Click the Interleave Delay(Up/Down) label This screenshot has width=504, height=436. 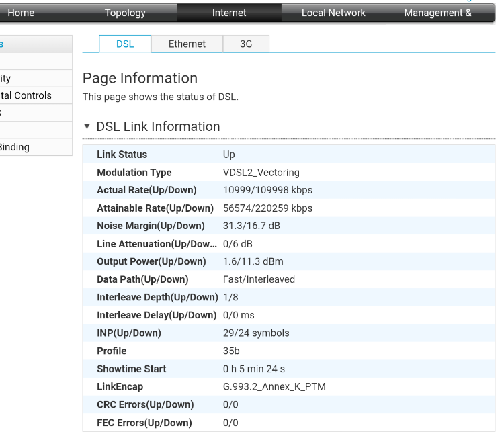(157, 315)
